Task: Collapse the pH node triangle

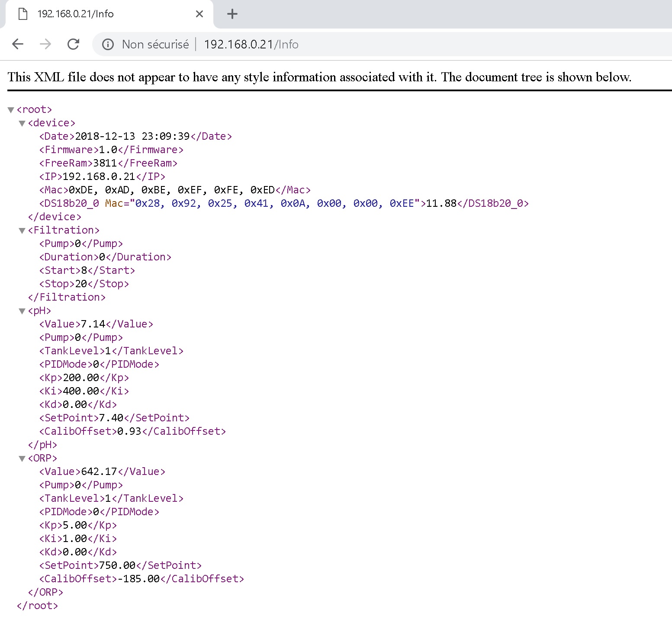Action: [22, 311]
